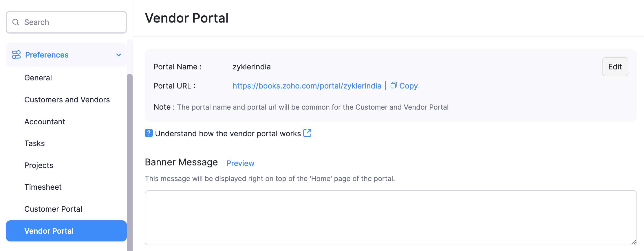The image size is (644, 251).
Task: Select the highlighted Vendor Portal item
Action: pyautogui.click(x=49, y=231)
